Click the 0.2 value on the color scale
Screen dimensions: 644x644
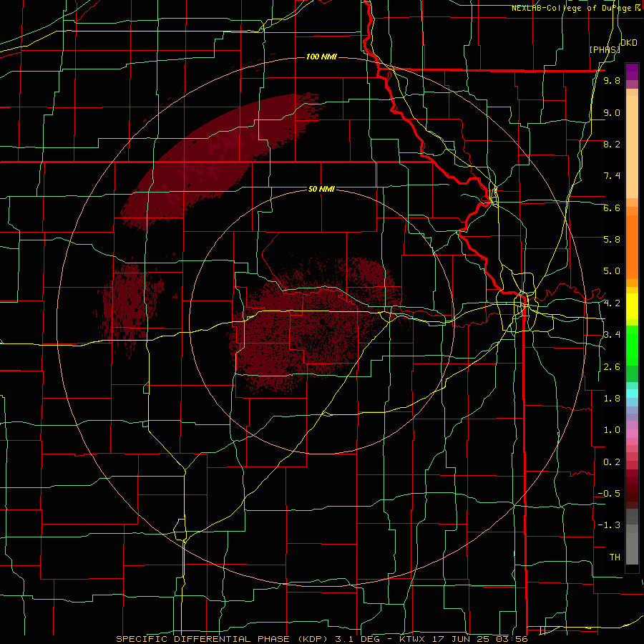pos(612,462)
